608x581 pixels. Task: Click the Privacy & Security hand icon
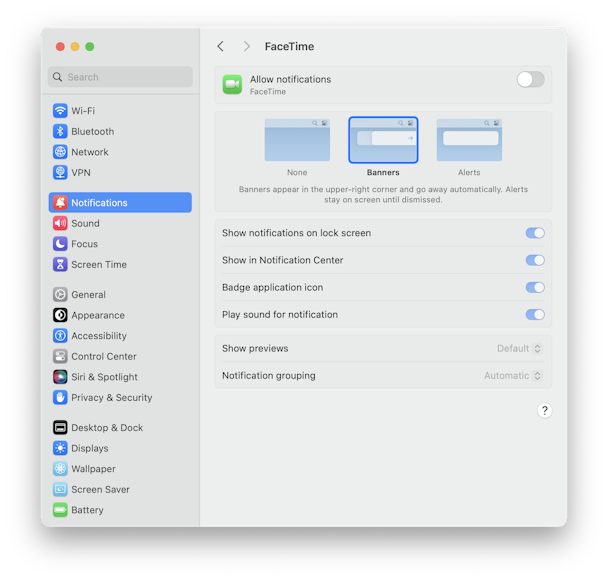60,397
